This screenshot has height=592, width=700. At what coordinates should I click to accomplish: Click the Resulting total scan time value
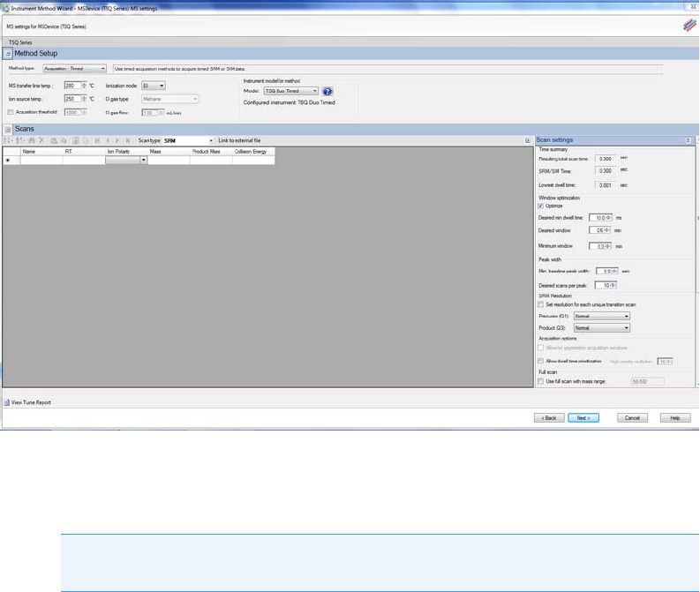pyautogui.click(x=606, y=159)
